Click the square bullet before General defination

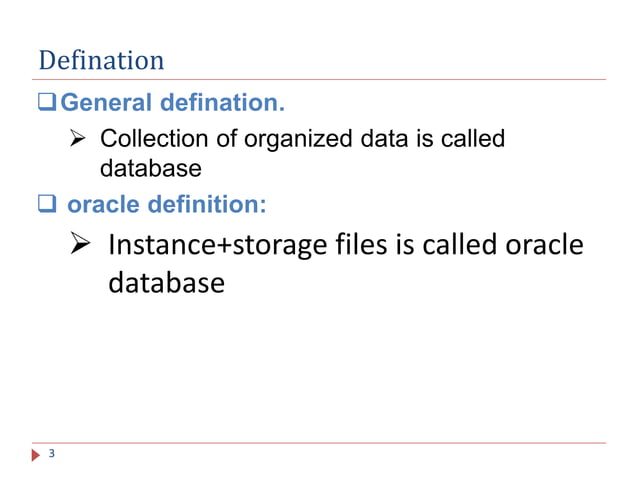pyautogui.click(x=47, y=102)
